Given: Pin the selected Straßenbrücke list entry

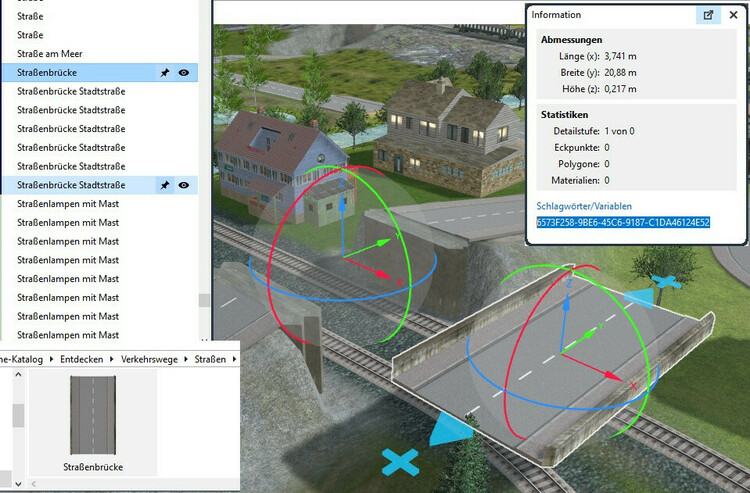Looking at the screenshot, I should click(x=165, y=73).
